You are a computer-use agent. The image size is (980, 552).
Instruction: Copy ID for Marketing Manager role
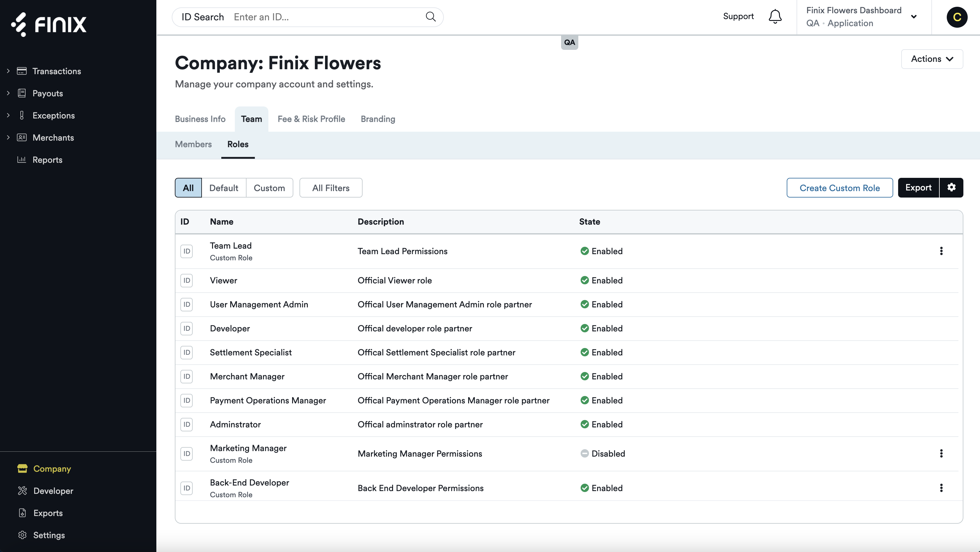point(187,454)
